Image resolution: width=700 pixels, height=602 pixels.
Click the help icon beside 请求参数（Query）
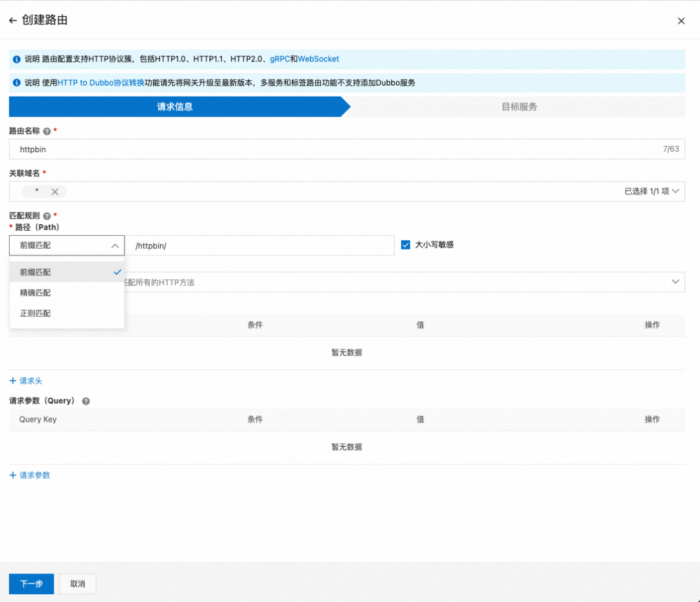[86, 401]
